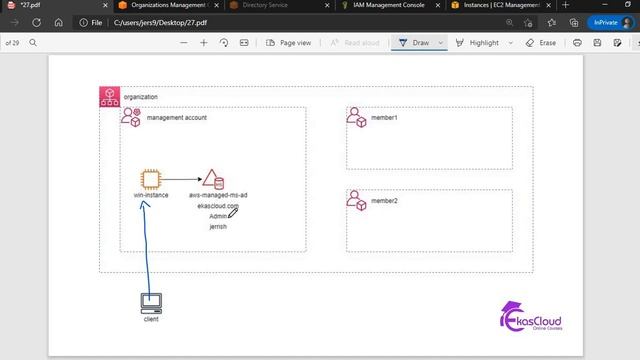Viewport: 640px width, 360px height.
Task: Zoom in on the PDF
Action: [204, 43]
